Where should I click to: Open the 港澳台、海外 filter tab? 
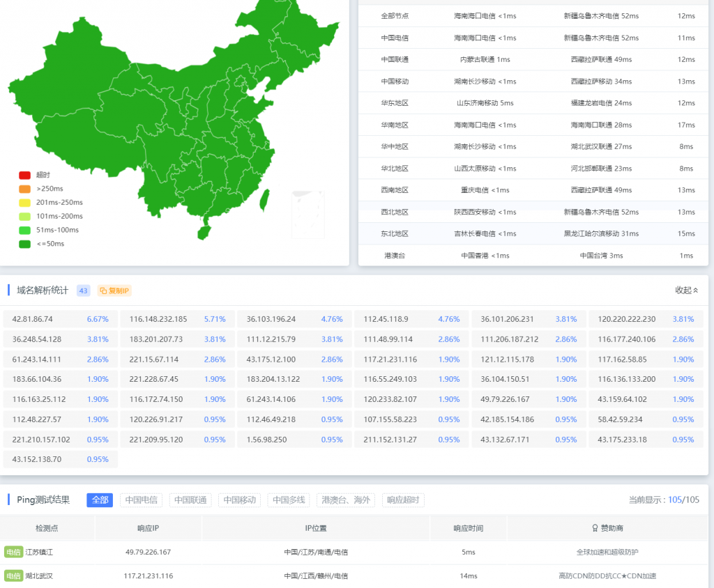(x=347, y=500)
